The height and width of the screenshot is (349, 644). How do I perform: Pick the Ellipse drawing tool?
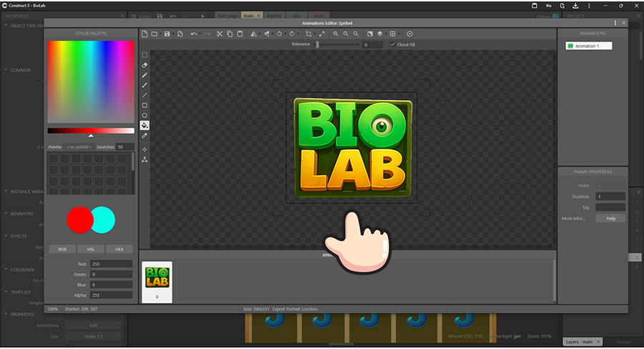pos(145,115)
